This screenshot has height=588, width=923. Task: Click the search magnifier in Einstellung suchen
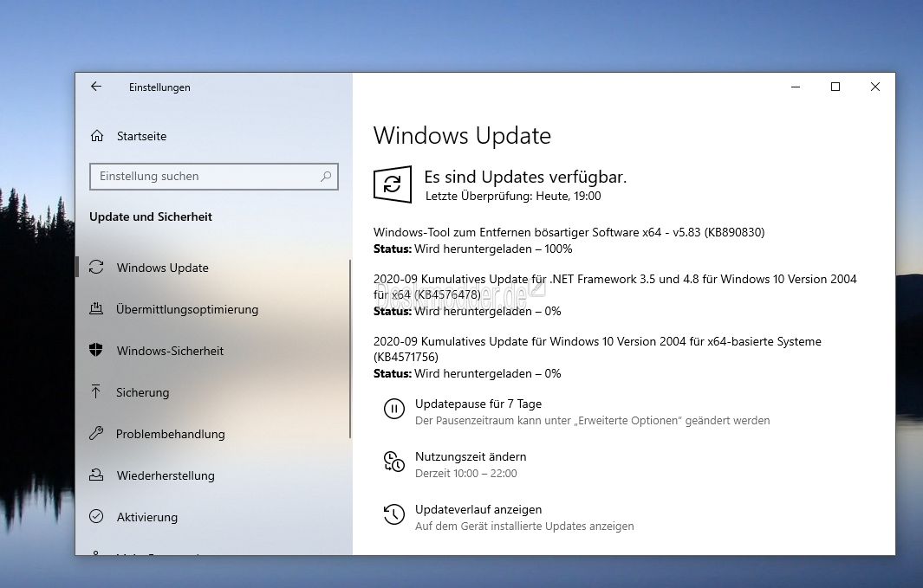pos(326,177)
